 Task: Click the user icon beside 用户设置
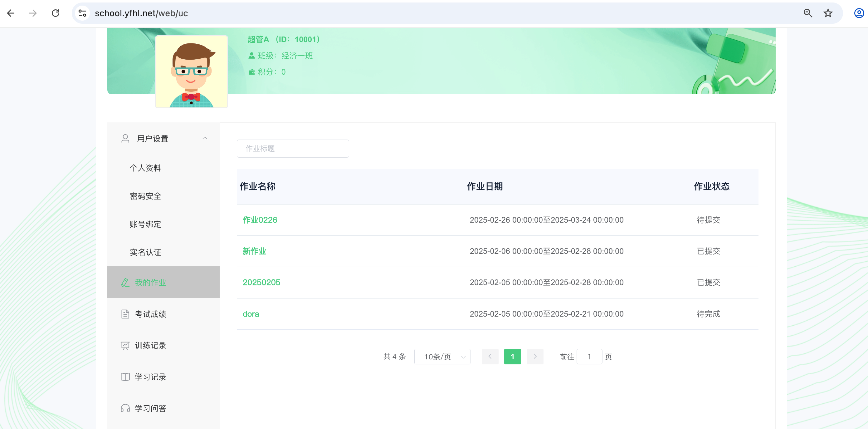click(x=125, y=139)
